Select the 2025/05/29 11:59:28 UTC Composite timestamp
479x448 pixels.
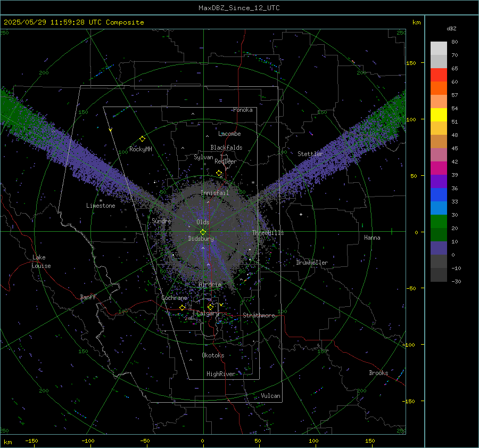pos(73,22)
